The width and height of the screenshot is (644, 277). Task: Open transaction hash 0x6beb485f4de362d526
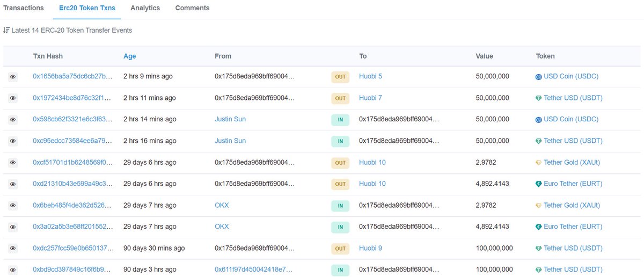(x=73, y=205)
